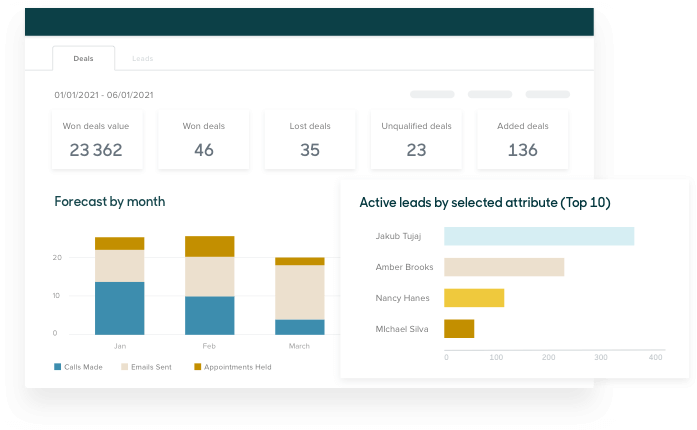Select the Won deals value card
This screenshot has width=697, height=430.
pos(95,140)
